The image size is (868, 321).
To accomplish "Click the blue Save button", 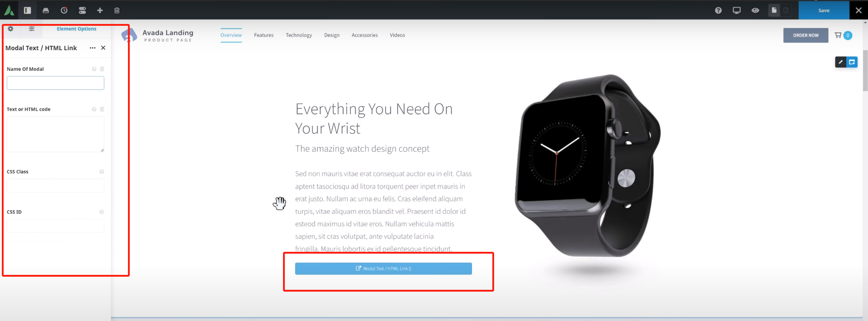I will point(824,10).
